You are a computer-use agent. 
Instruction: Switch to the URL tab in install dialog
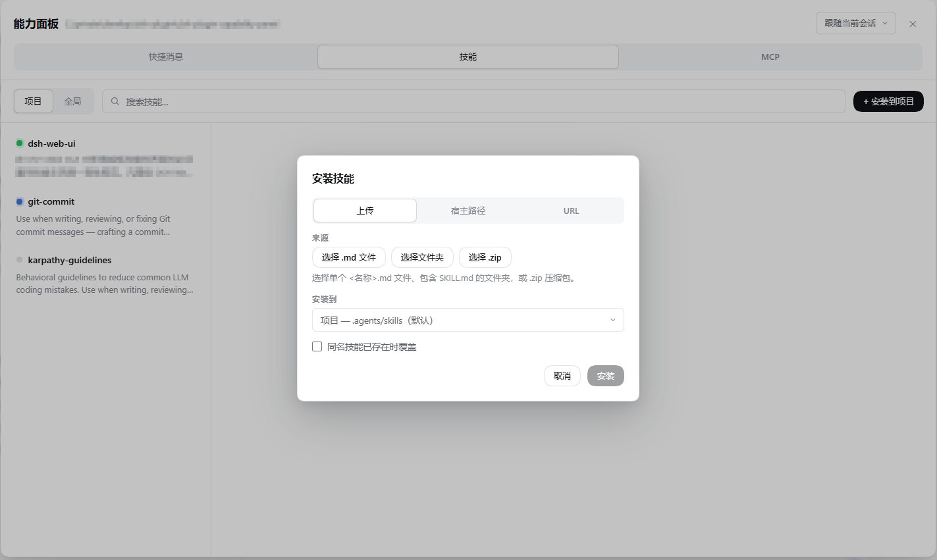[x=571, y=211]
